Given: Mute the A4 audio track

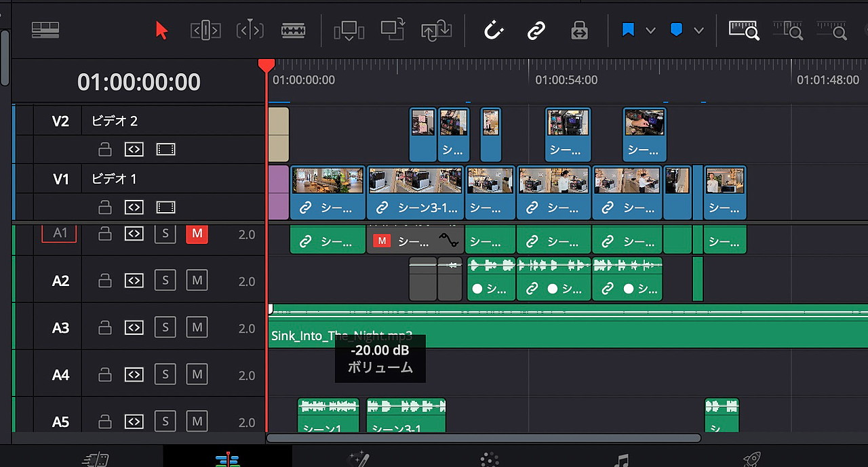Looking at the screenshot, I should 197,374.
